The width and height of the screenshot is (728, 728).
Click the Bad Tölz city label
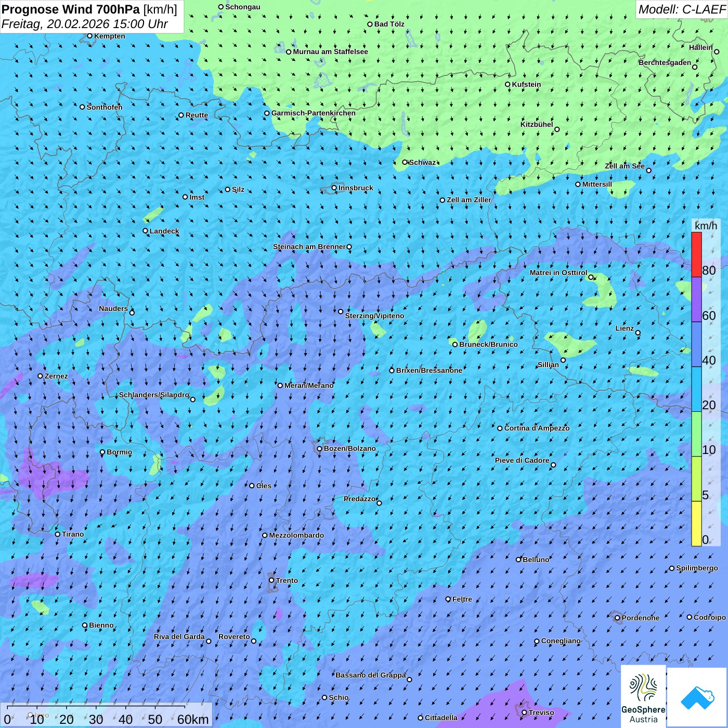[389, 24]
